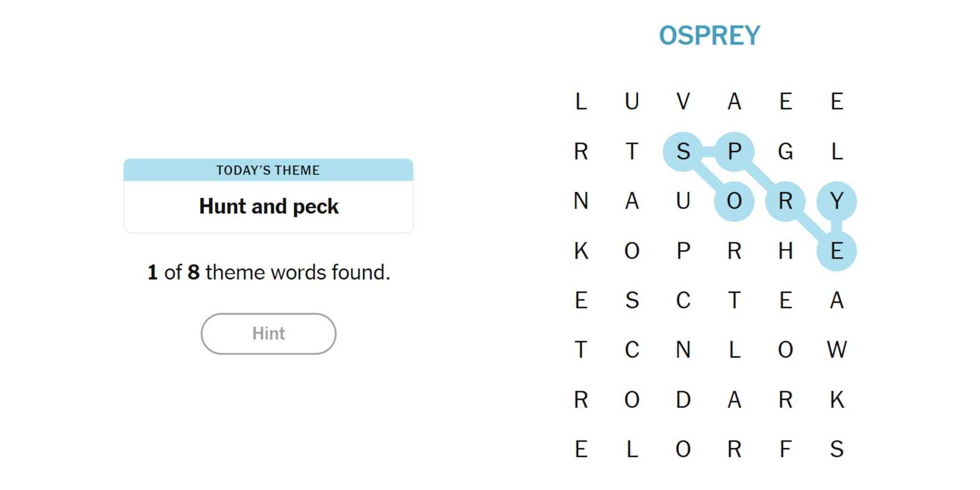The image size is (980, 490).
Task: Select the letter F in the grid
Action: [785, 449]
